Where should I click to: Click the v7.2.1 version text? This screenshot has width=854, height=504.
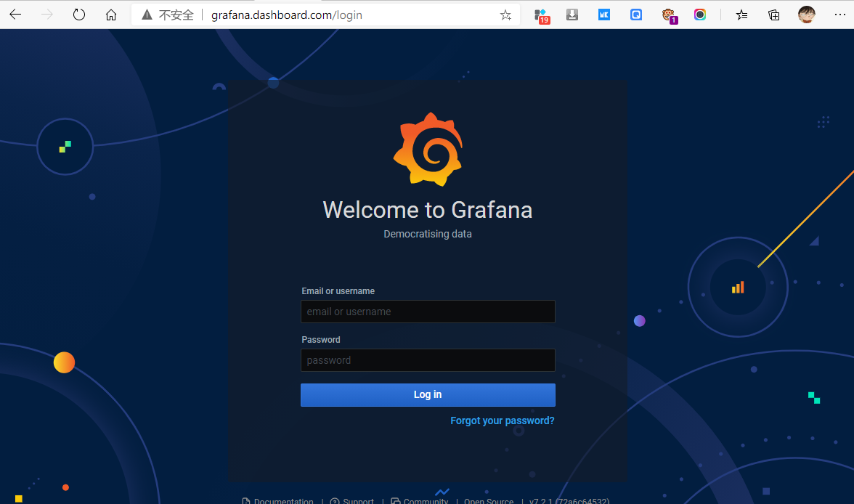click(569, 500)
